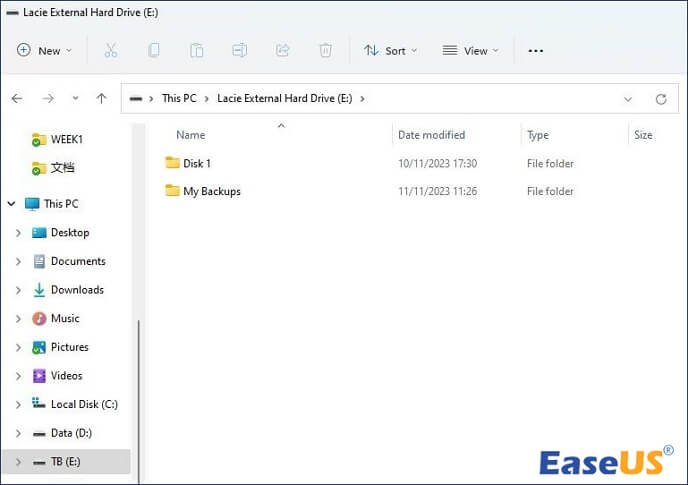688x485 pixels.
Task: Open the New item dropdown
Action: coord(45,50)
